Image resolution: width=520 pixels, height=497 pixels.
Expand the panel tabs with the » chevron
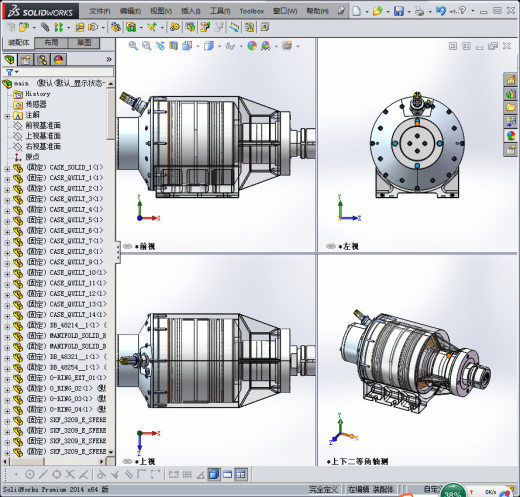109,59
